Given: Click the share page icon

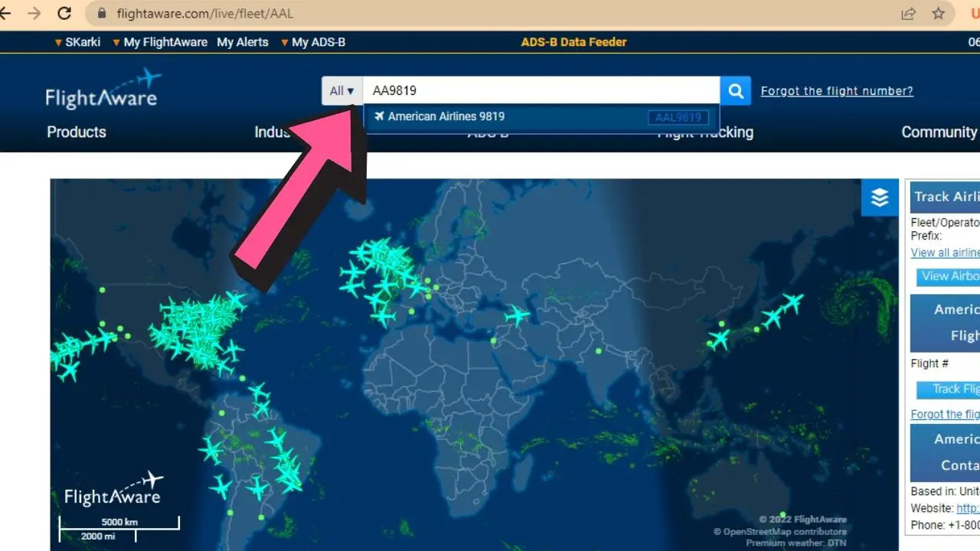Looking at the screenshot, I should coord(908,14).
